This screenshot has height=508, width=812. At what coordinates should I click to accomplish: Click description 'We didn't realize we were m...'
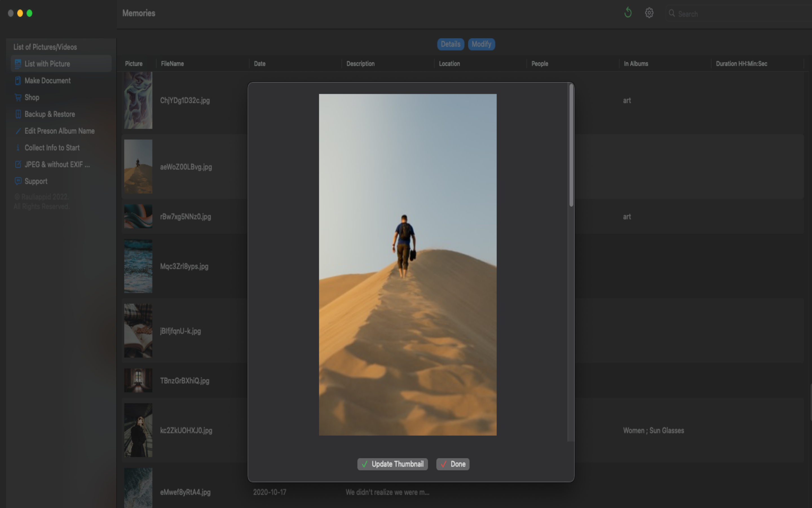(387, 492)
